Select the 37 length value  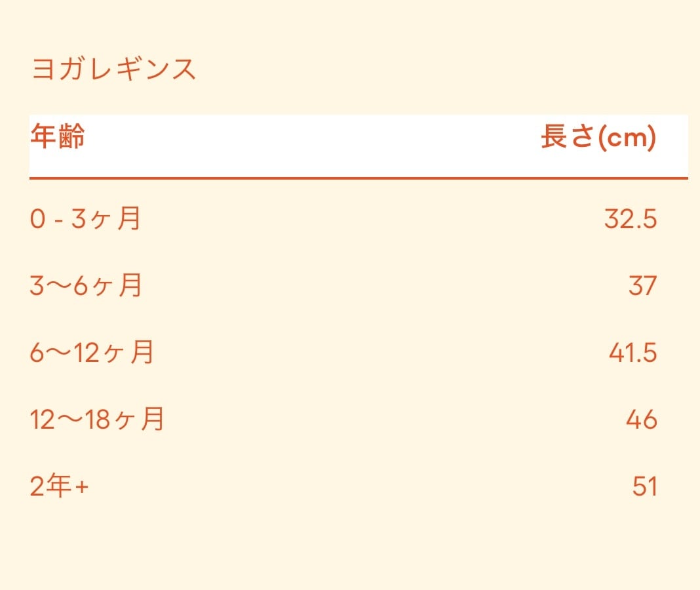pos(642,286)
